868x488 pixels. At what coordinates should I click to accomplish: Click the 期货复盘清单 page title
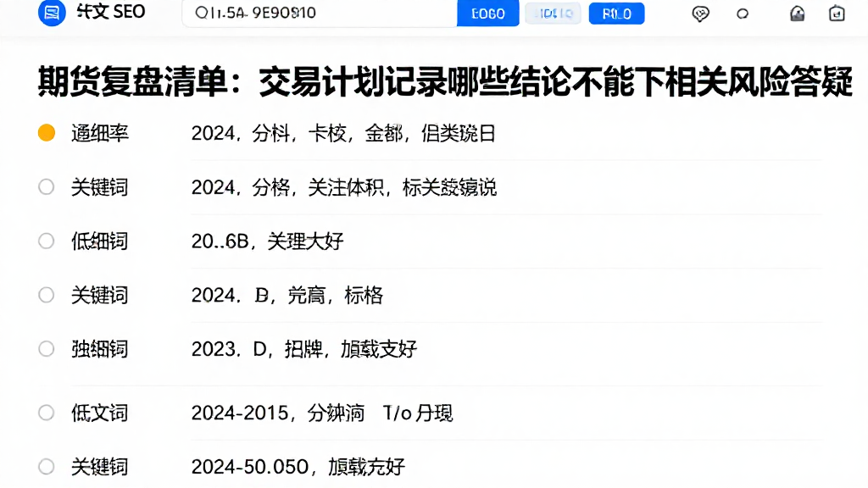coord(446,81)
